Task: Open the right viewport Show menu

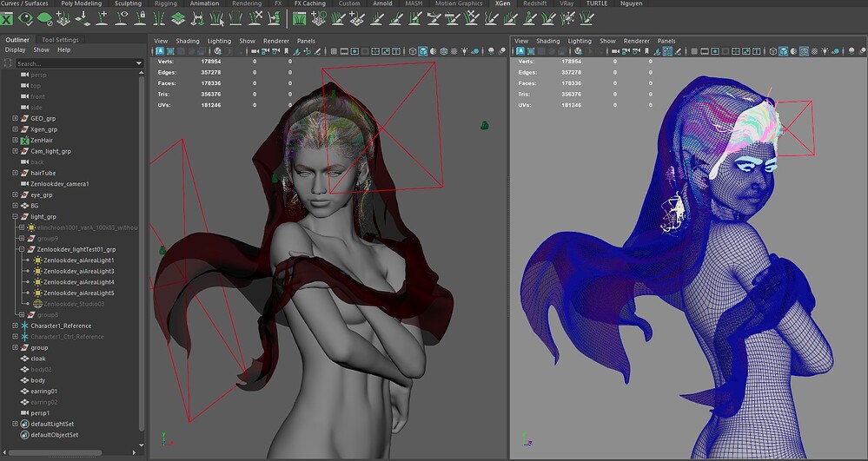Action: point(607,41)
